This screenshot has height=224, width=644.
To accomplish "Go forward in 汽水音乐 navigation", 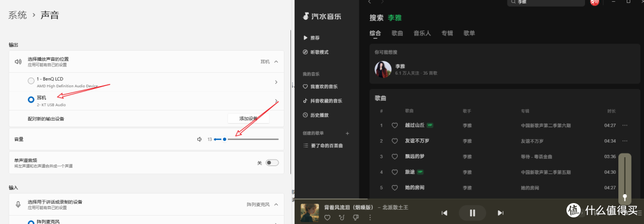I will pyautogui.click(x=382, y=2).
